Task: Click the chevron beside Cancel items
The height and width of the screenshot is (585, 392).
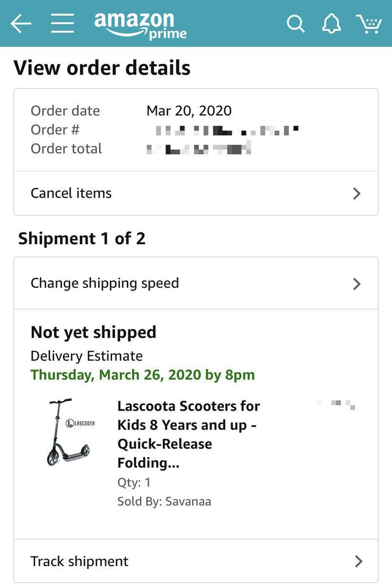Action: point(357,194)
